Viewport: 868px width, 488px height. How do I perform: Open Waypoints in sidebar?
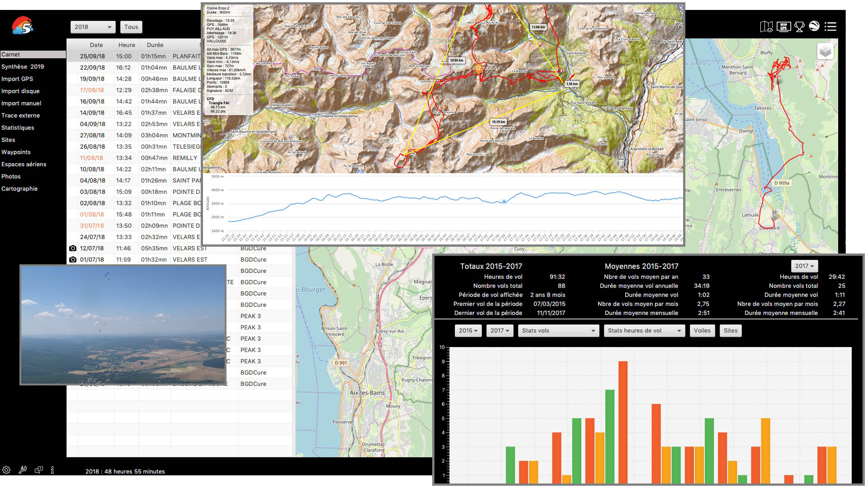[16, 152]
